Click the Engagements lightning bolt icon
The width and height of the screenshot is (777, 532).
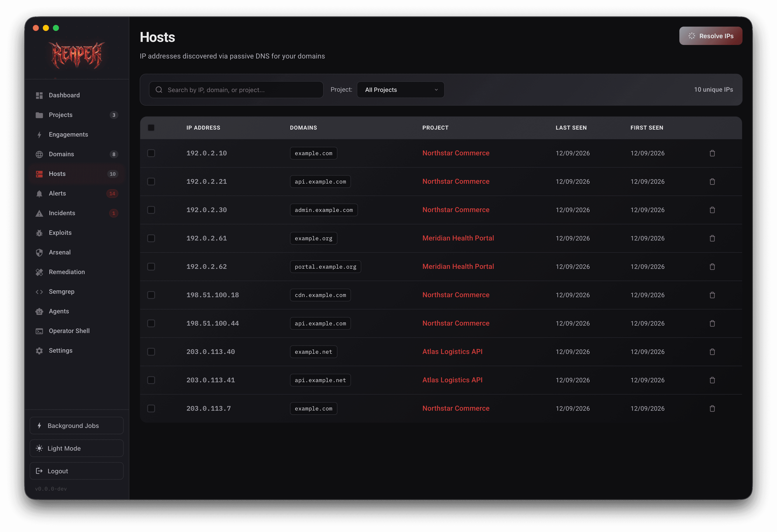(x=39, y=135)
